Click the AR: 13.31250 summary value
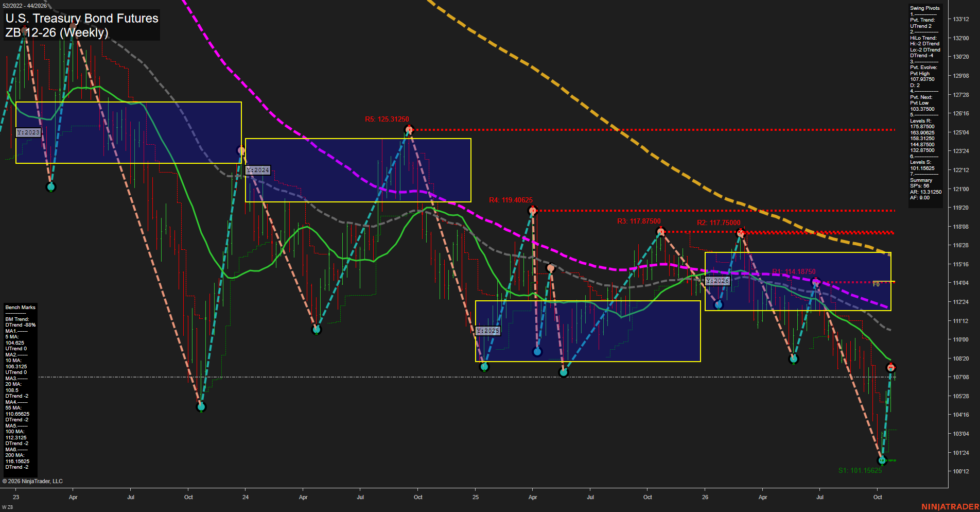The image size is (980, 512). (x=926, y=192)
